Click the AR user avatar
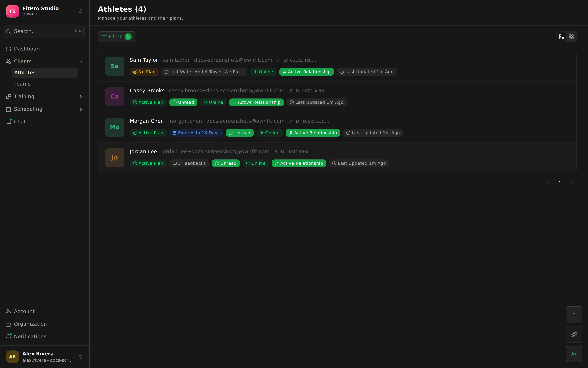 pyautogui.click(x=13, y=357)
